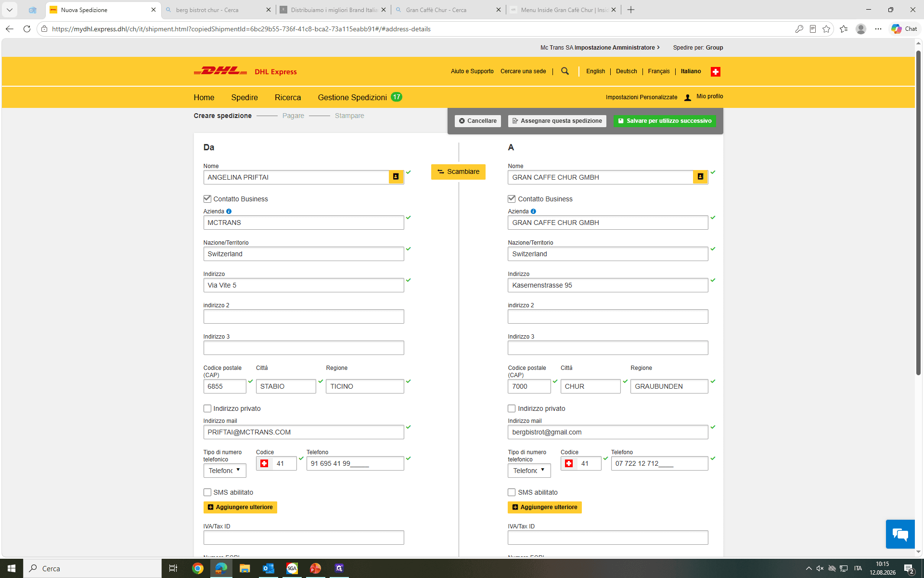924x578 pixels.
Task: Click recipient Indirizzo mail field
Action: pos(608,432)
